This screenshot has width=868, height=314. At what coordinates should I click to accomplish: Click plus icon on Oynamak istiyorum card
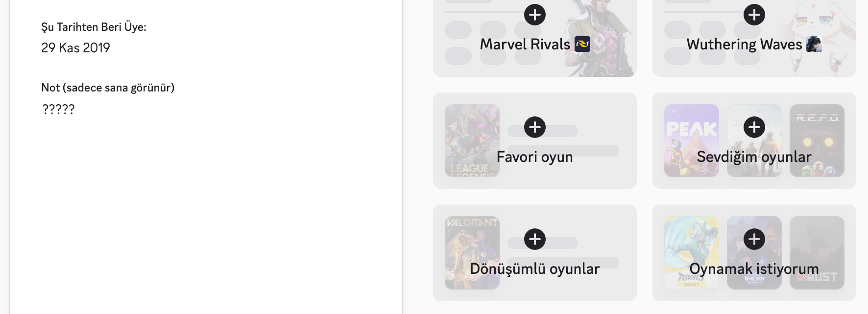click(754, 239)
